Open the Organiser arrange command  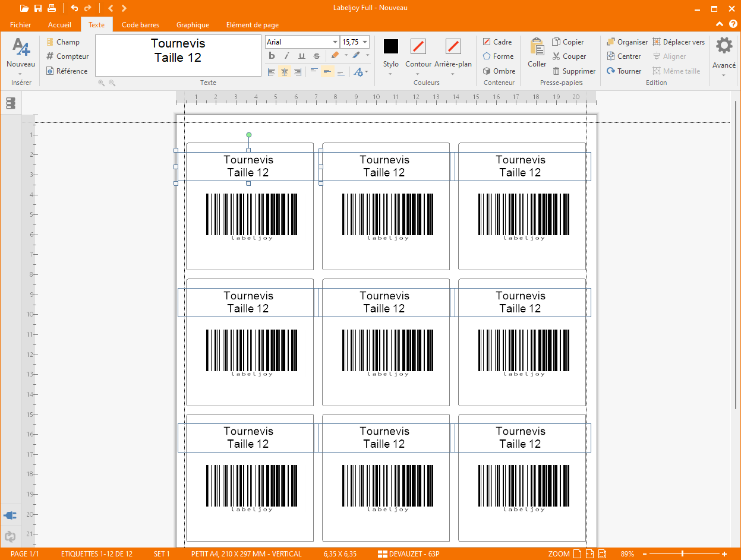tap(628, 42)
